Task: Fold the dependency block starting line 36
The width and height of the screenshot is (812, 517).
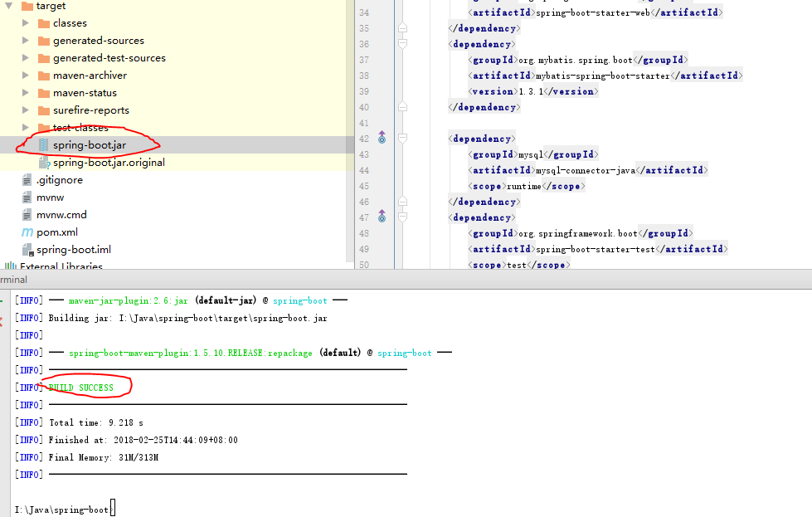Action: [402, 43]
